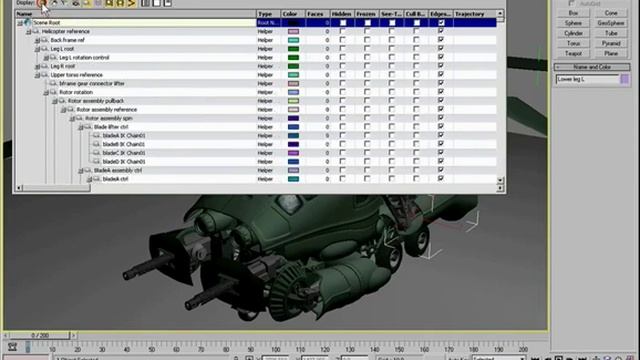Toggle the Display Geometry filter icon

(x=42, y=3)
